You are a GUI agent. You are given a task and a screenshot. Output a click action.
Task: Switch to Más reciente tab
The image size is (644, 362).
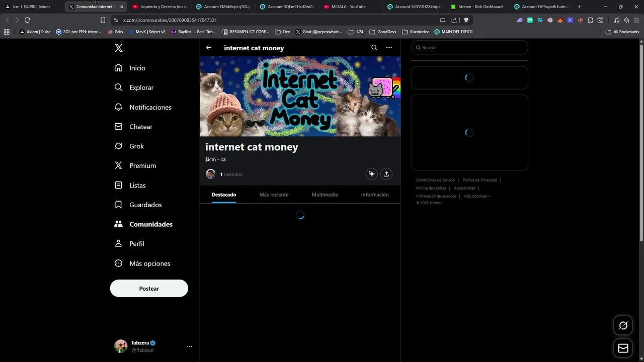click(274, 195)
